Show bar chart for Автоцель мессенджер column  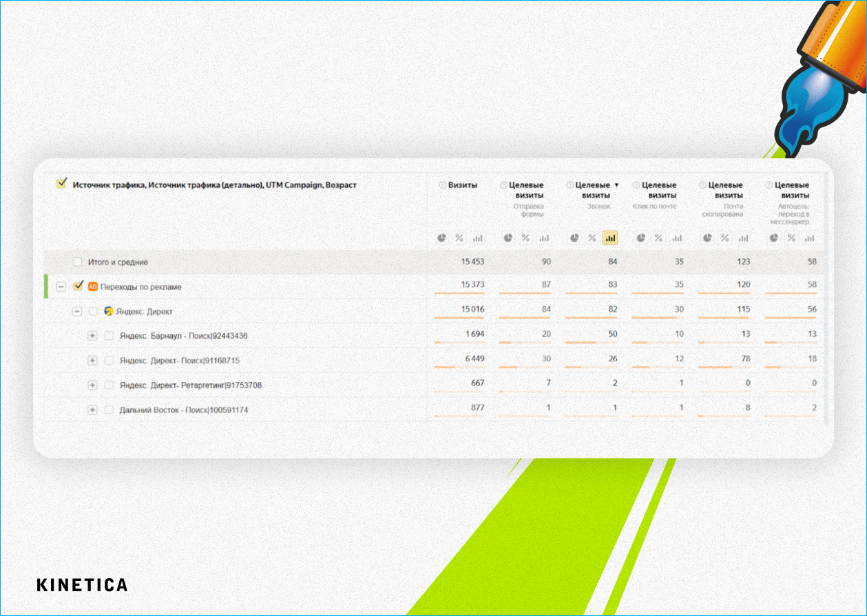coord(809,238)
